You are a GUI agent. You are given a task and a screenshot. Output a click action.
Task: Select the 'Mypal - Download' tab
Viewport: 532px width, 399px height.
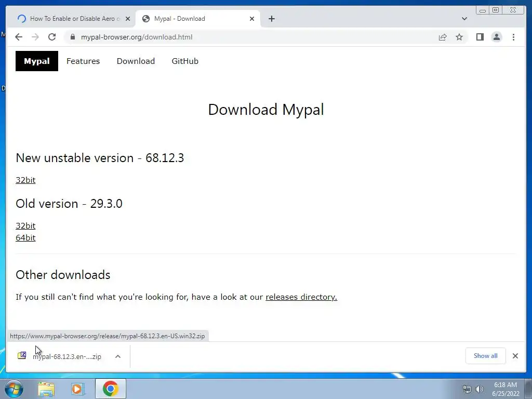198,19
